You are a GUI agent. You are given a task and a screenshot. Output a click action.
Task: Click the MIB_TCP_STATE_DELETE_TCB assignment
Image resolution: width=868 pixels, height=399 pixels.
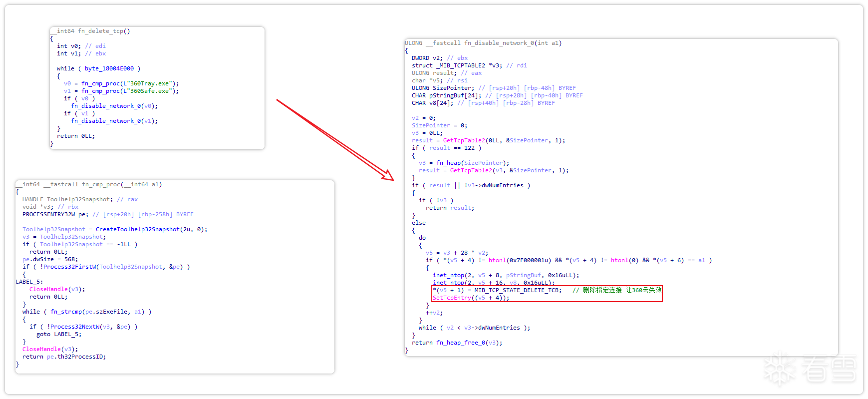(x=497, y=290)
